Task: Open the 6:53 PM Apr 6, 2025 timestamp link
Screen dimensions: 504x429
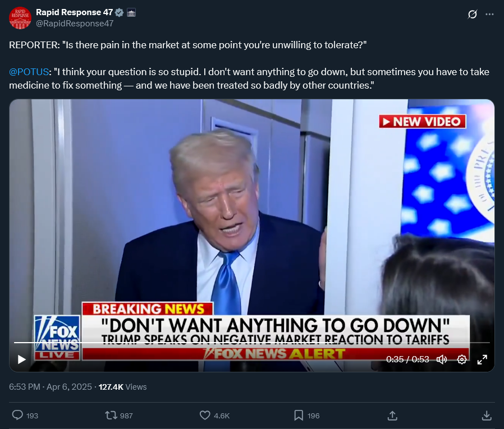Action: point(50,386)
